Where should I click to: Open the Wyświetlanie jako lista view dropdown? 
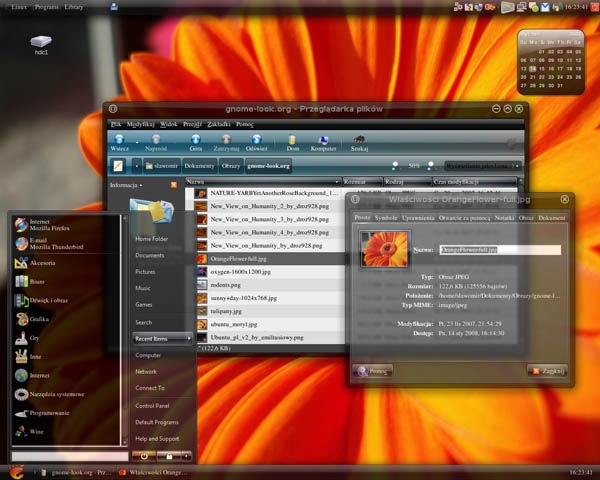coord(483,166)
